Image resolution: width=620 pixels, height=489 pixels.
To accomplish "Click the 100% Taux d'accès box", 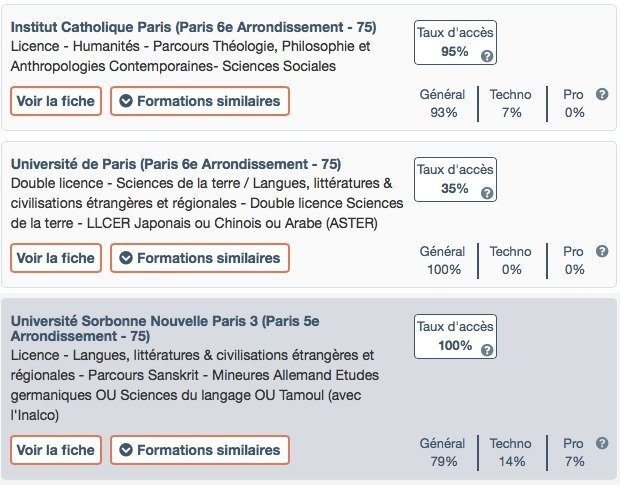I will (x=455, y=336).
